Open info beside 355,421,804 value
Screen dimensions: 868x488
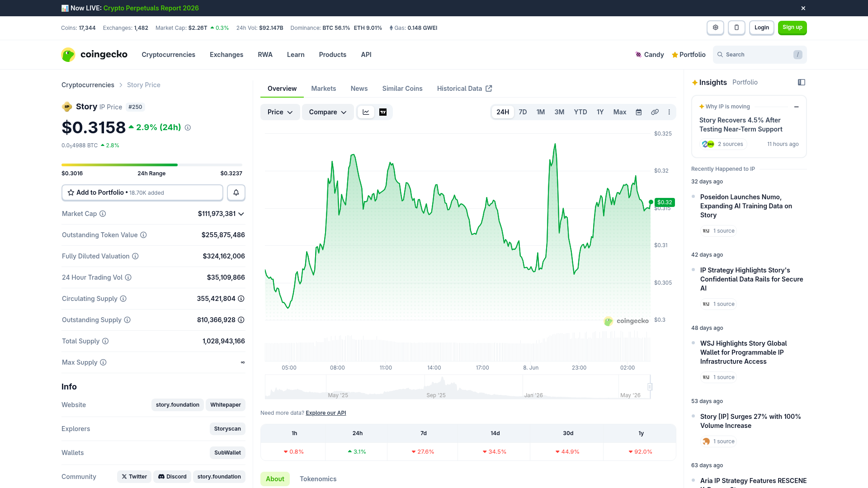241,299
